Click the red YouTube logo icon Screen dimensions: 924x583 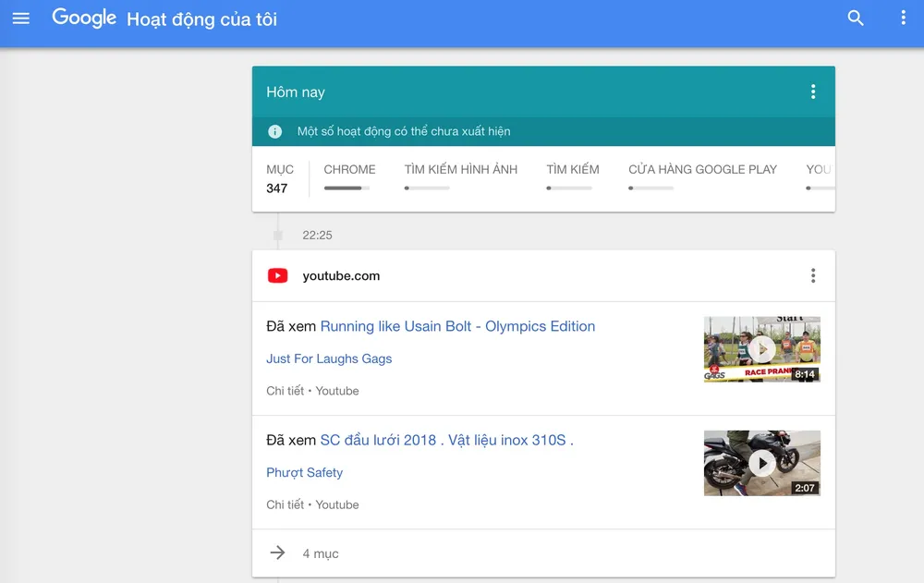pos(277,275)
